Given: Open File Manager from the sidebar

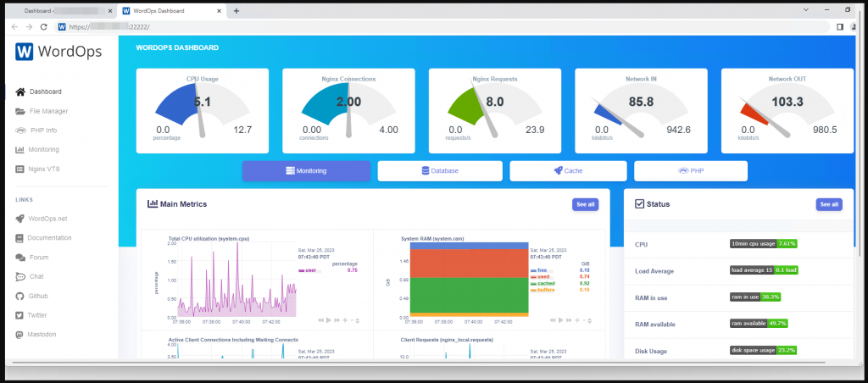Looking at the screenshot, I should [47, 111].
